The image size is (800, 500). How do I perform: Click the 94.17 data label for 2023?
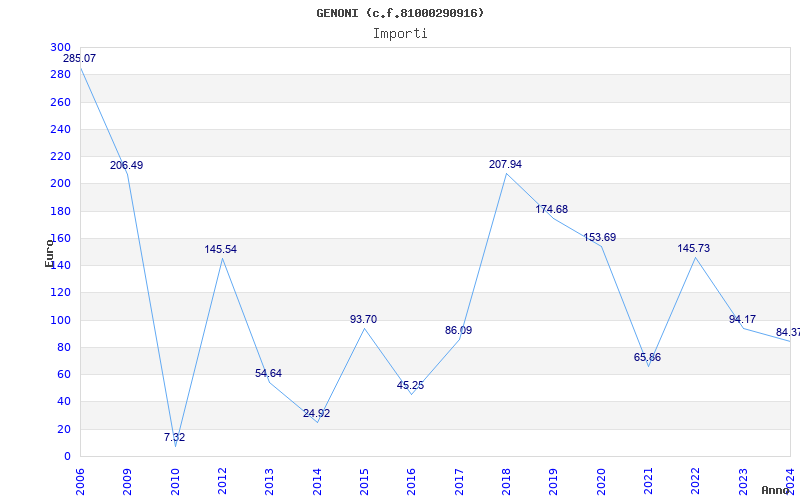[742, 320]
